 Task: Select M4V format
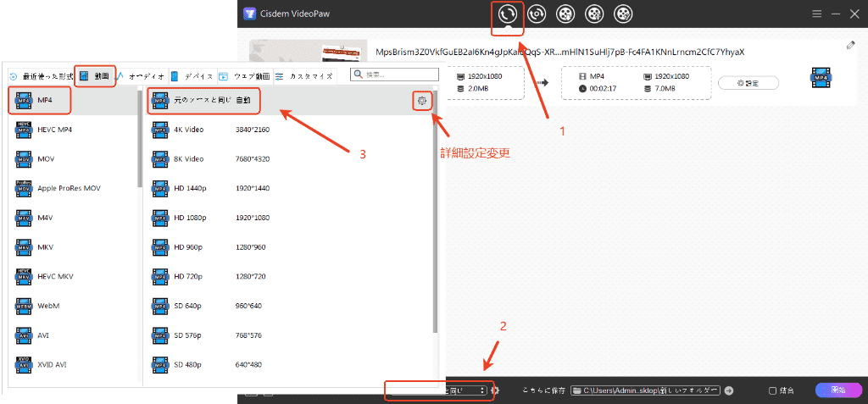click(72, 218)
